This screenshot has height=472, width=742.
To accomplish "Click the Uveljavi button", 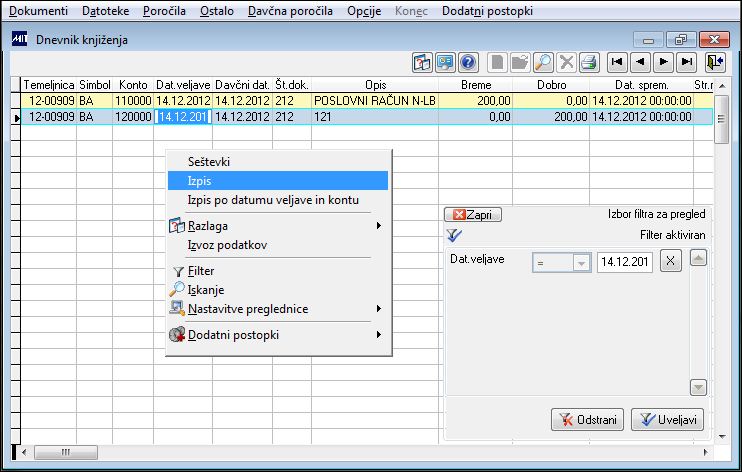I will (667, 419).
